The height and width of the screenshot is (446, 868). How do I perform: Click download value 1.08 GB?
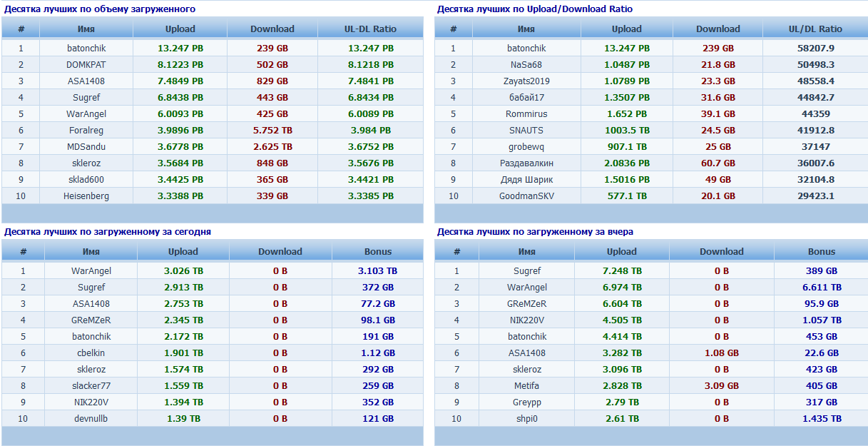(722, 353)
